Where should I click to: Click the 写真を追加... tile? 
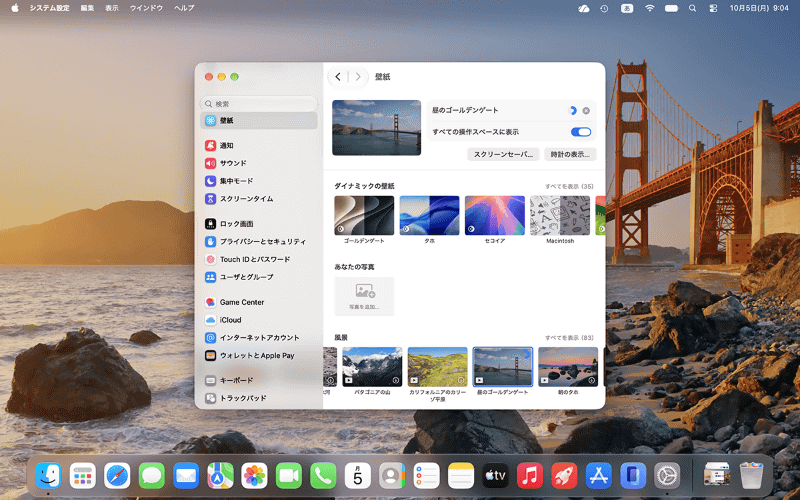coord(364,296)
